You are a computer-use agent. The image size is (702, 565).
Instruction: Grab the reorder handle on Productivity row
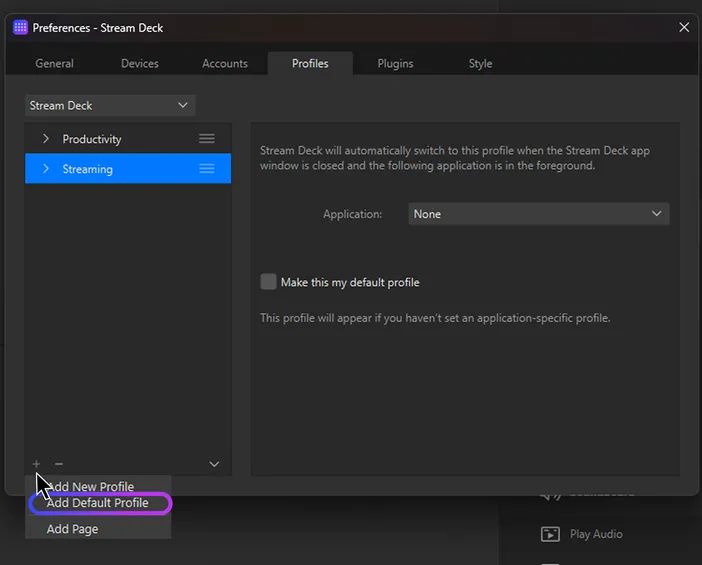[207, 139]
